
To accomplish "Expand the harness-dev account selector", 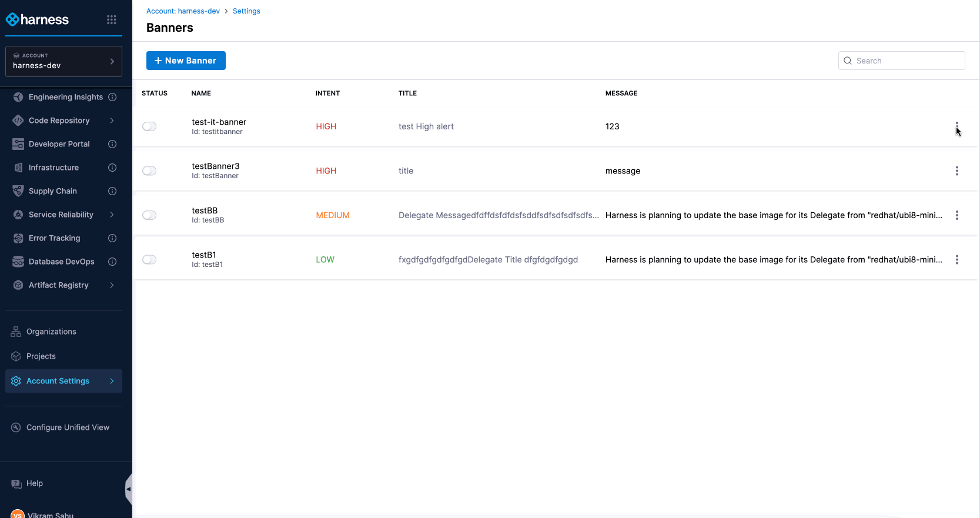I will (63, 61).
